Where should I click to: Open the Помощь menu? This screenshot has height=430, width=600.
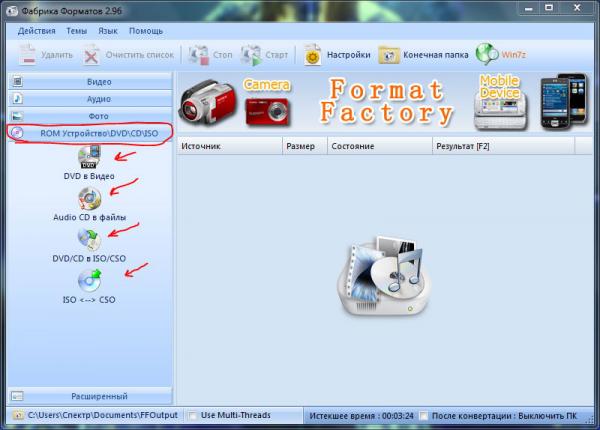pos(146,31)
